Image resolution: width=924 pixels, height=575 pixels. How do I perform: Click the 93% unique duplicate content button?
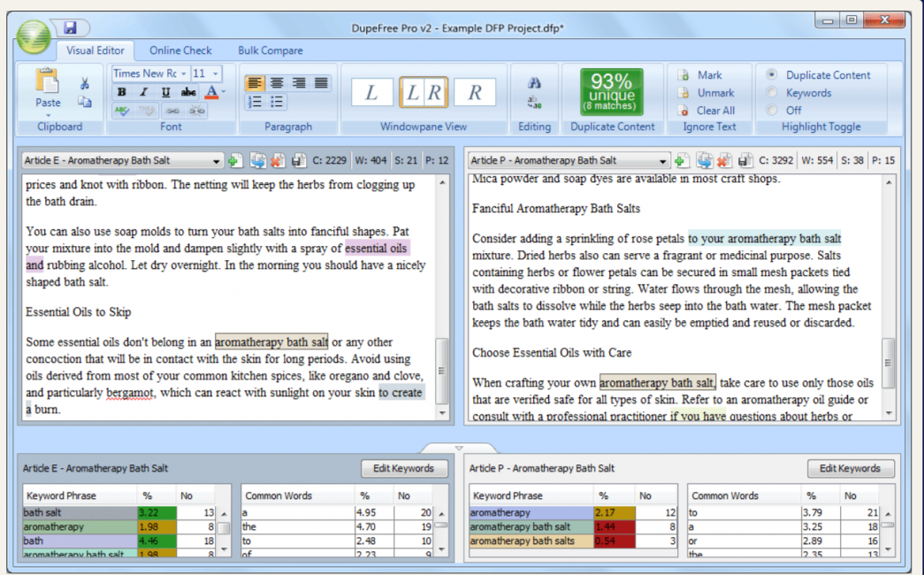coord(612,92)
